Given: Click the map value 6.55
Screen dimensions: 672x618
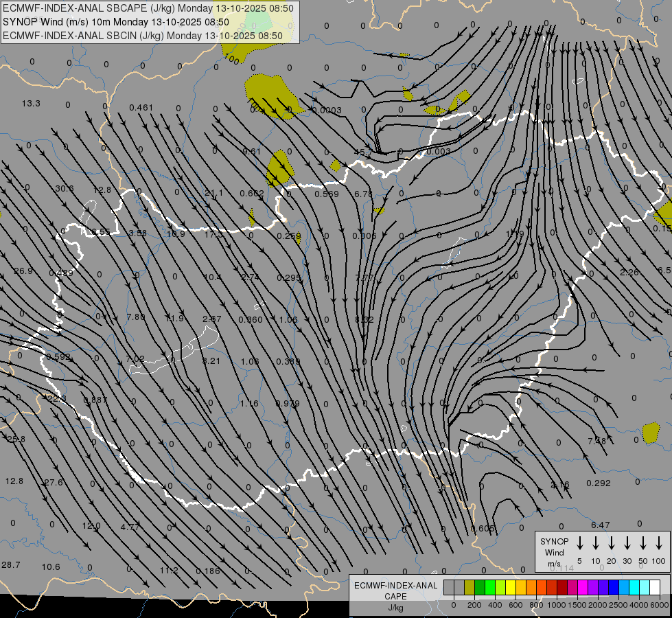Looking at the screenshot, I should pos(101,232).
